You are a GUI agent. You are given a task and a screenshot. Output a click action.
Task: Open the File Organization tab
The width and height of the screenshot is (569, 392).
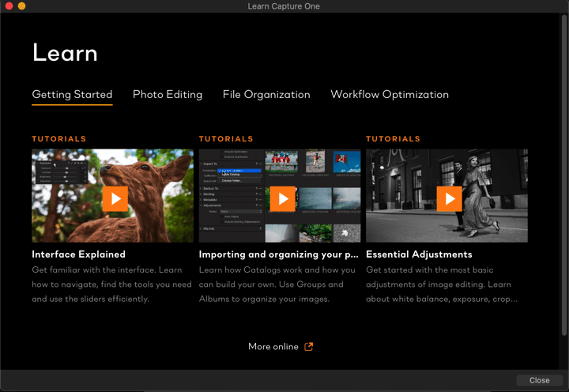pos(266,94)
